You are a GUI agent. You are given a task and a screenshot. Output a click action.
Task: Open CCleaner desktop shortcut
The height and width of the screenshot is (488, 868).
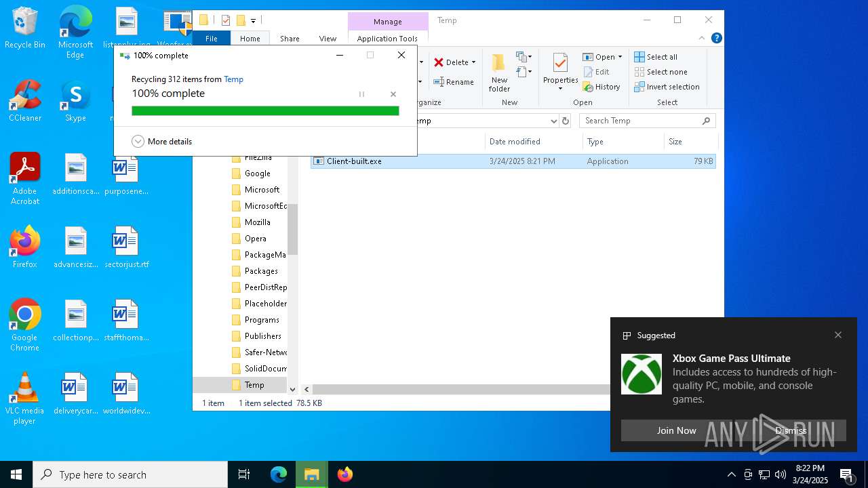tap(25, 101)
